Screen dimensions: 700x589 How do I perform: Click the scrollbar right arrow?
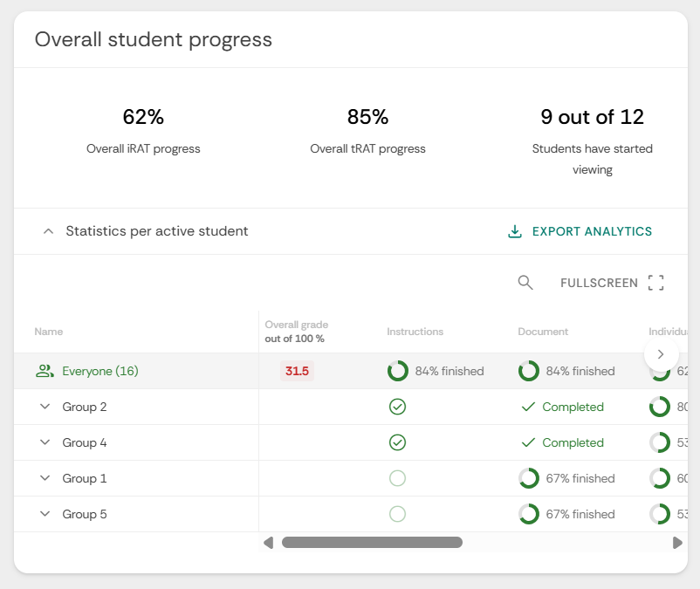677,543
